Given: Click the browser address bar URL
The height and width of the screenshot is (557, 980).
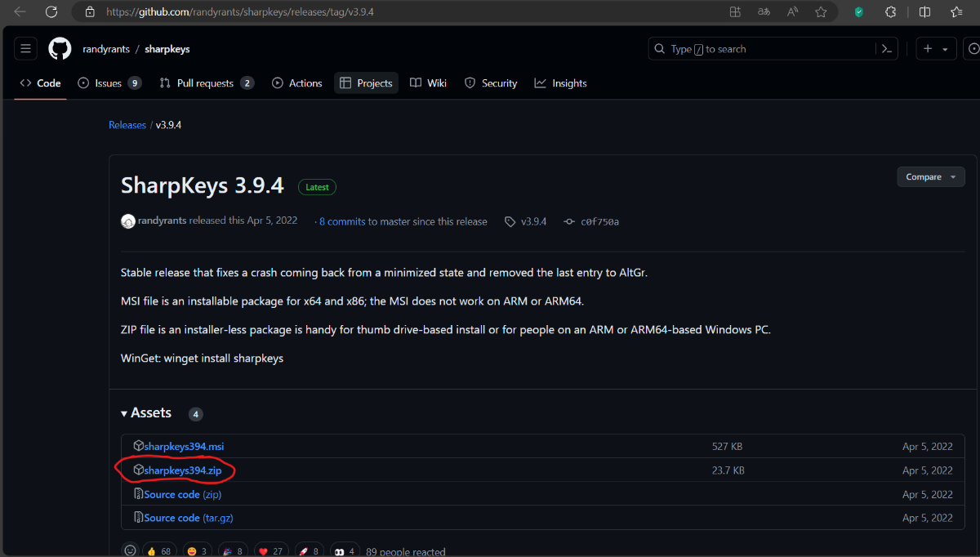Looking at the screenshot, I should tap(240, 12).
